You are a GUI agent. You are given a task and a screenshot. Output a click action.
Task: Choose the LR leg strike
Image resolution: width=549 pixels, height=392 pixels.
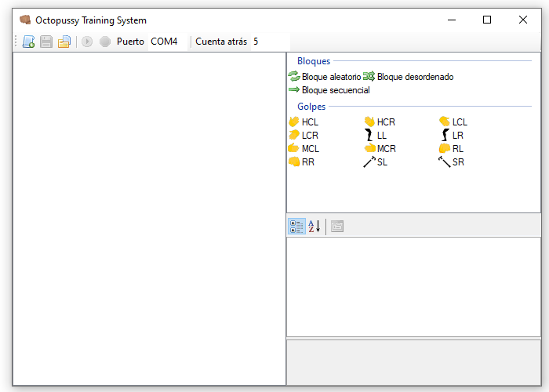[x=452, y=136]
